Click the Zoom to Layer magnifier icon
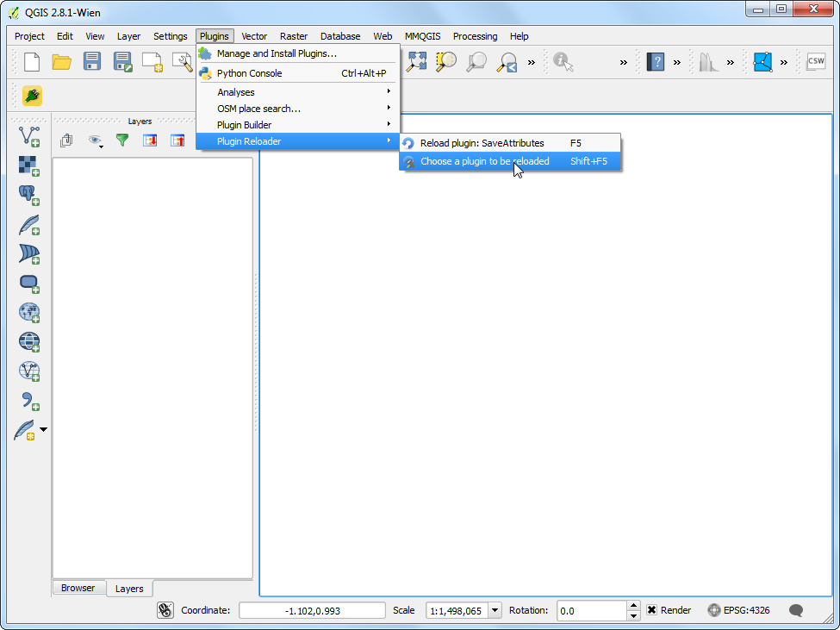Viewport: 840px width, 630px height. pos(476,61)
